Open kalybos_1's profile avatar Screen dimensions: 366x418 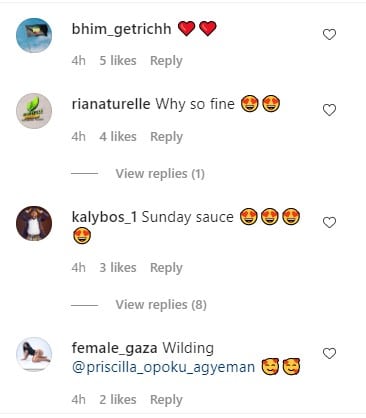(34, 223)
